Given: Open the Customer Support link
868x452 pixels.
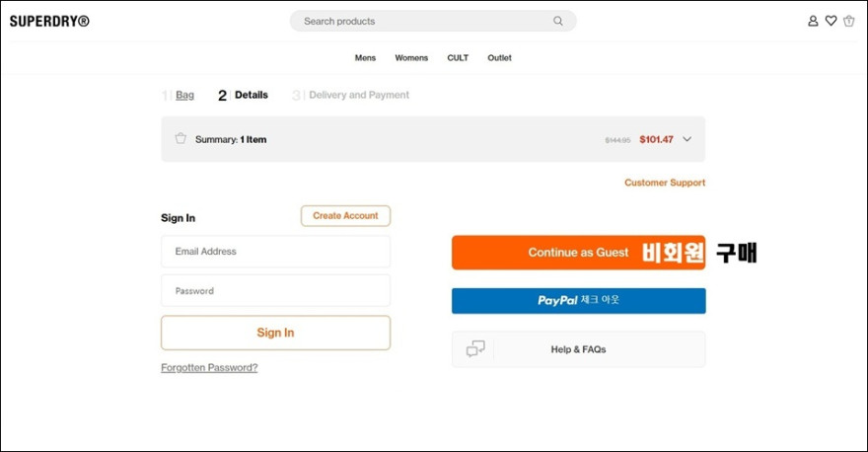Looking at the screenshot, I should coord(665,183).
